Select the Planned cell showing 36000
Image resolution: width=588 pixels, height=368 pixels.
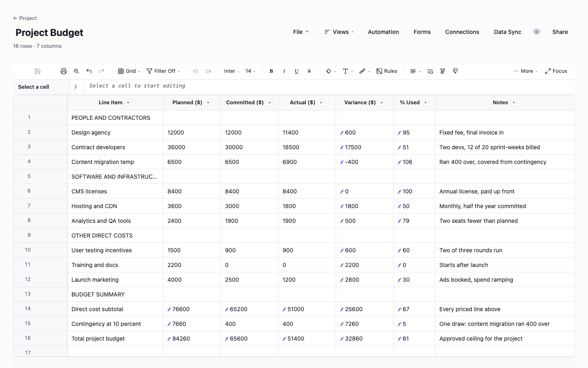coord(192,147)
